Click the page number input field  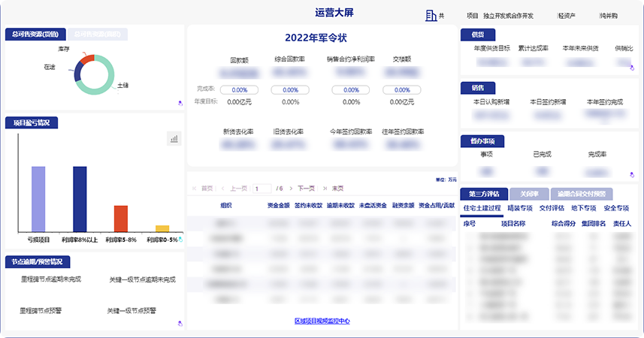(x=262, y=189)
